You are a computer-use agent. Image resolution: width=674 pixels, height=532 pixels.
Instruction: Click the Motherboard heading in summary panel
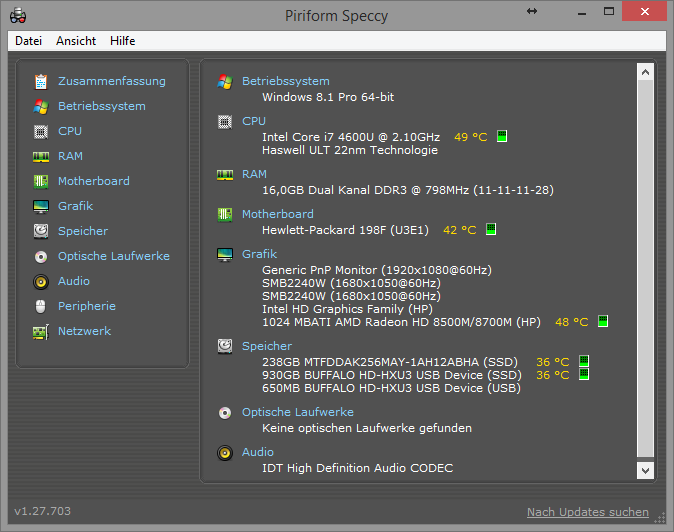[278, 214]
